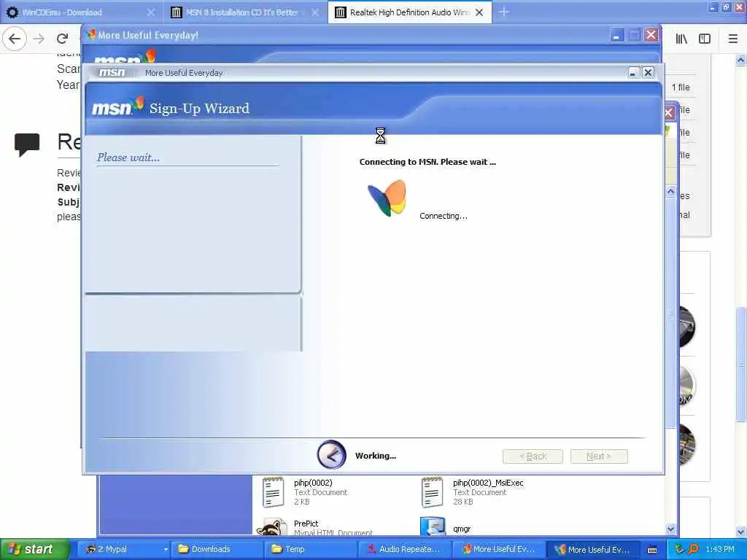Activate first More Useful Ev... taskbar button

[498, 549]
